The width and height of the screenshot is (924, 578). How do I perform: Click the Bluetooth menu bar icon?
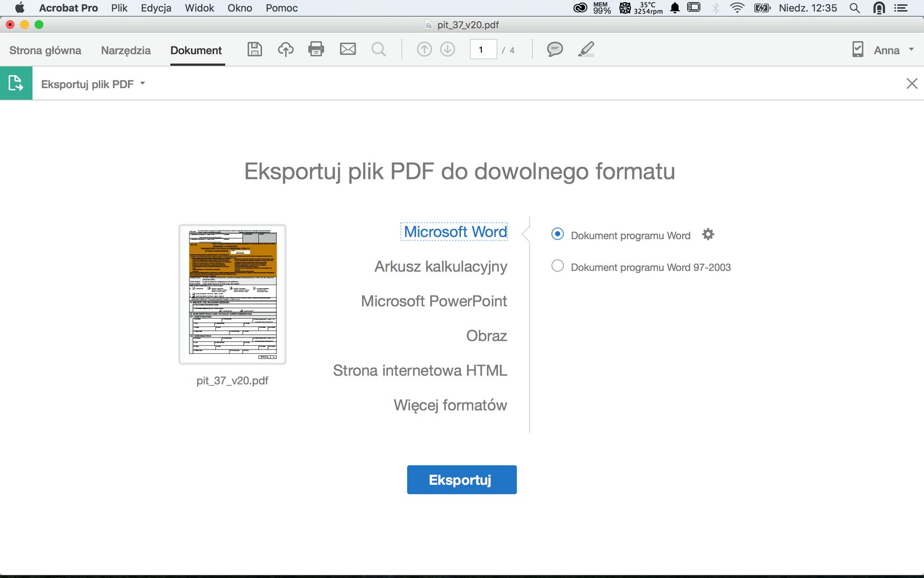click(x=716, y=8)
